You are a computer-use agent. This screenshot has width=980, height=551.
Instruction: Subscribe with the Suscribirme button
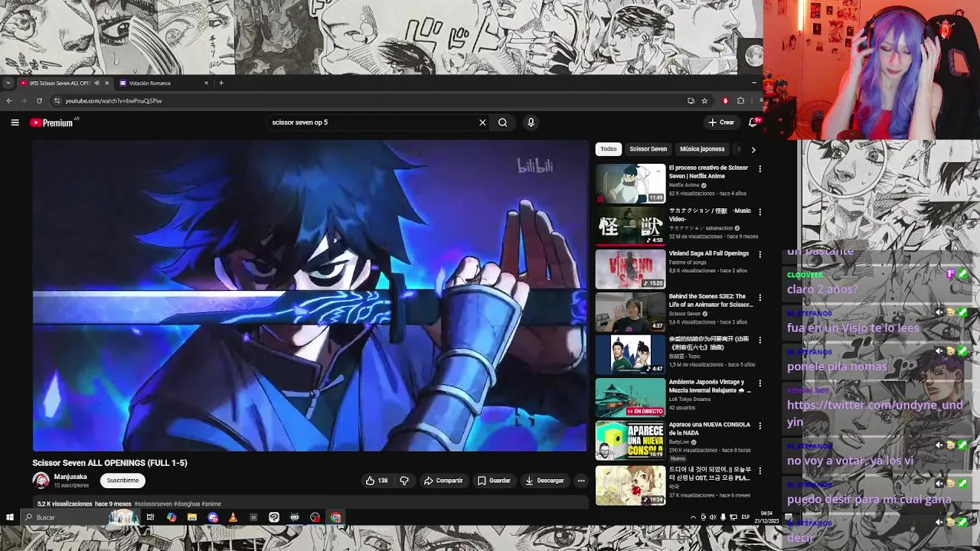click(122, 481)
